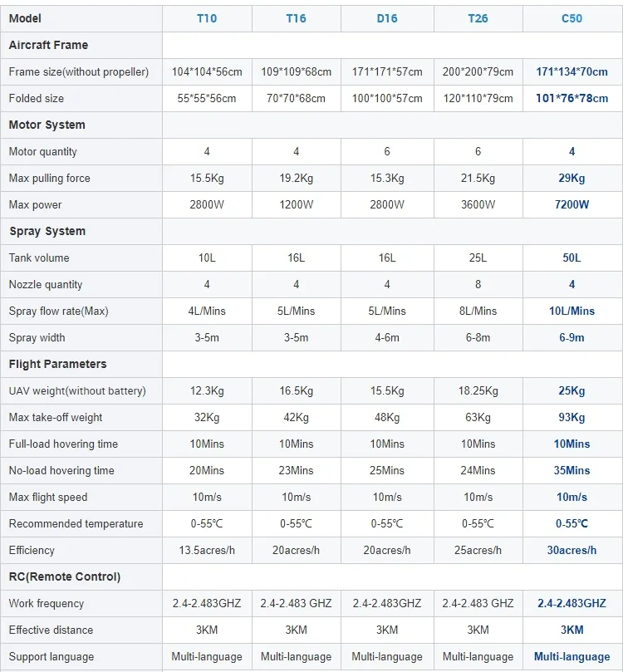Click the No-load hovering time label
This screenshot has height=672, width=623.
point(61,470)
